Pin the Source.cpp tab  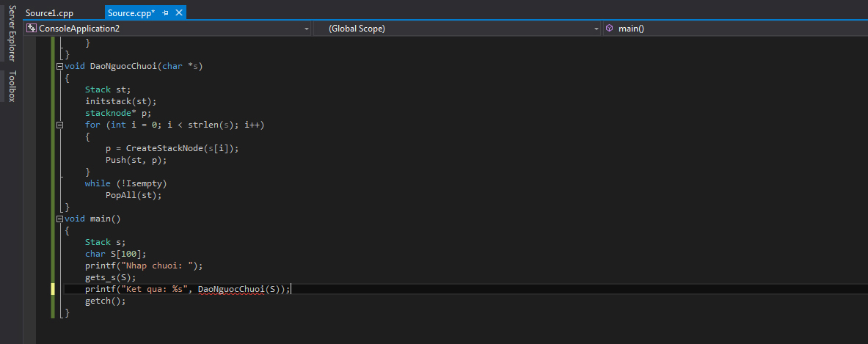166,13
